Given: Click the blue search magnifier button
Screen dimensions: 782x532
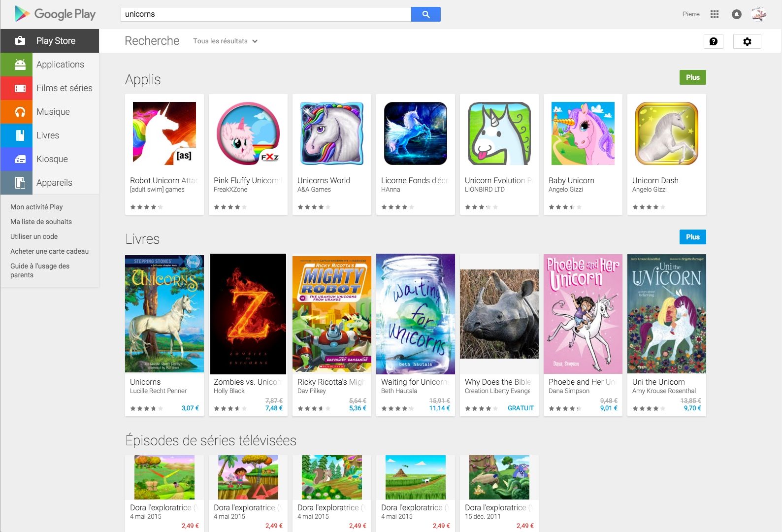Looking at the screenshot, I should tap(425, 14).
